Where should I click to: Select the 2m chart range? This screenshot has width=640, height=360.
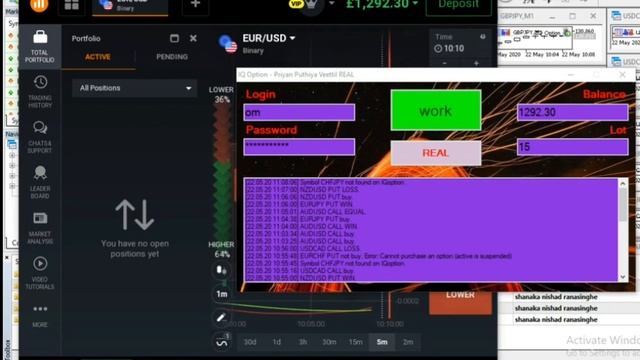[408, 342]
